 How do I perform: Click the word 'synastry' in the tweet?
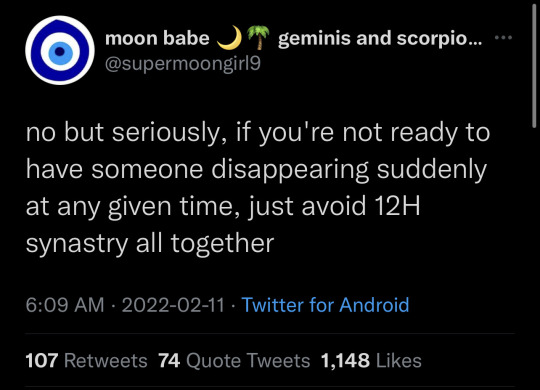pos(77,244)
